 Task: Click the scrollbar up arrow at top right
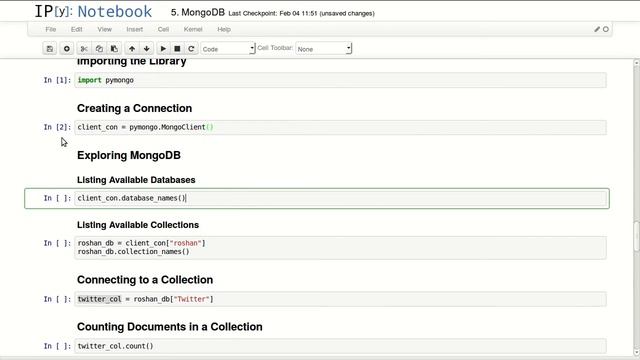click(636, 63)
